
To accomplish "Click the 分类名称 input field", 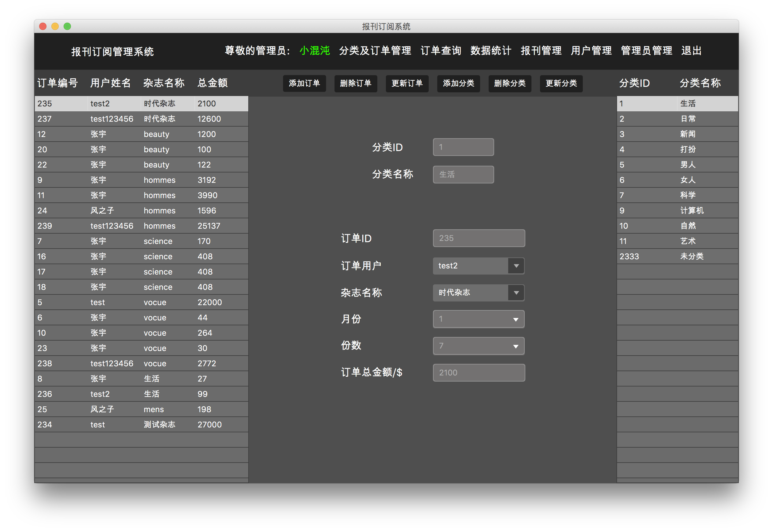I will click(x=463, y=174).
